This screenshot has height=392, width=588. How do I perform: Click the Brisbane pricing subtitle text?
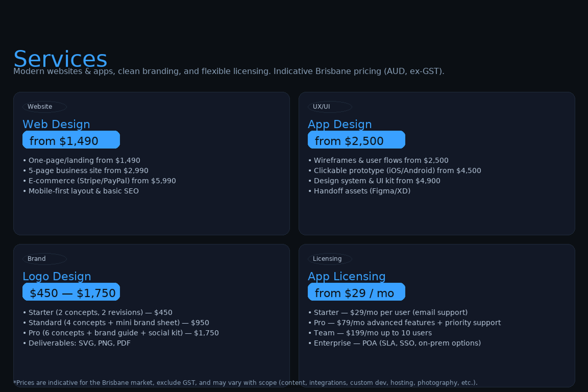coord(229,71)
